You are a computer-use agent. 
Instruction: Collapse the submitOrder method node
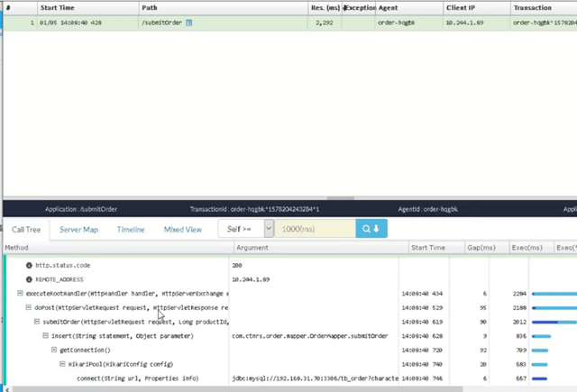[37, 322]
